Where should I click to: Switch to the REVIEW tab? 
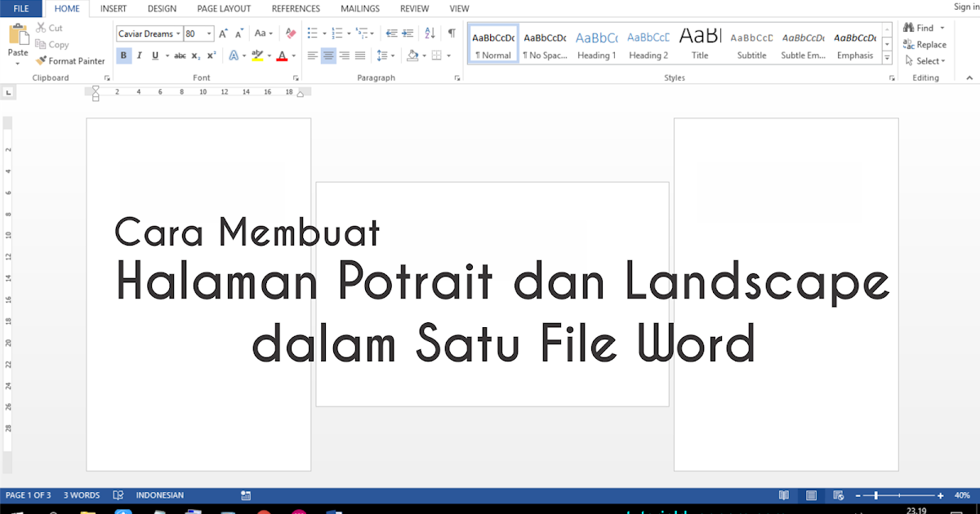coord(415,8)
